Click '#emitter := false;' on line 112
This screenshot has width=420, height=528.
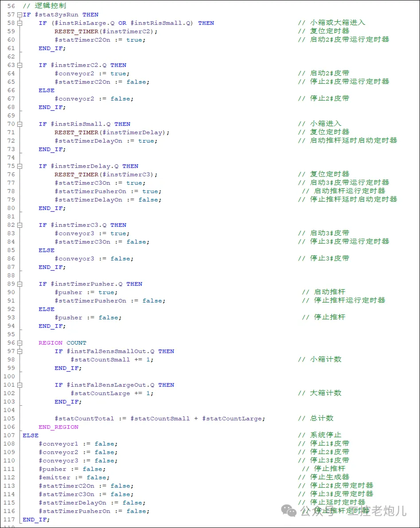click(x=74, y=478)
